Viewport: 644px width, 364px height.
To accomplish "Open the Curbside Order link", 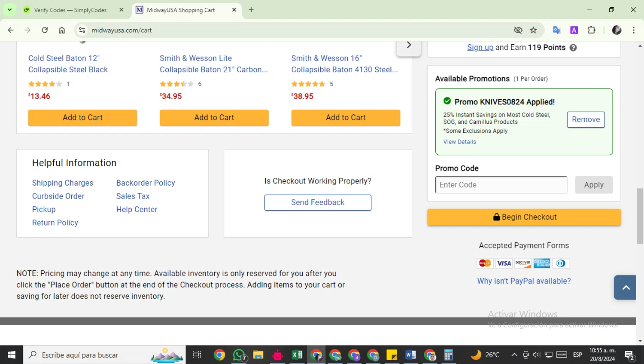I will [58, 196].
